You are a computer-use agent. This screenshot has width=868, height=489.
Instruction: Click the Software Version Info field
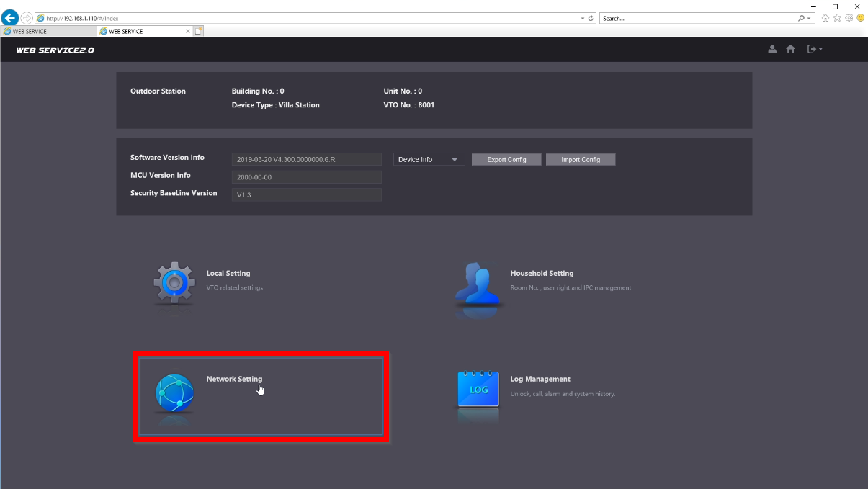(x=307, y=160)
